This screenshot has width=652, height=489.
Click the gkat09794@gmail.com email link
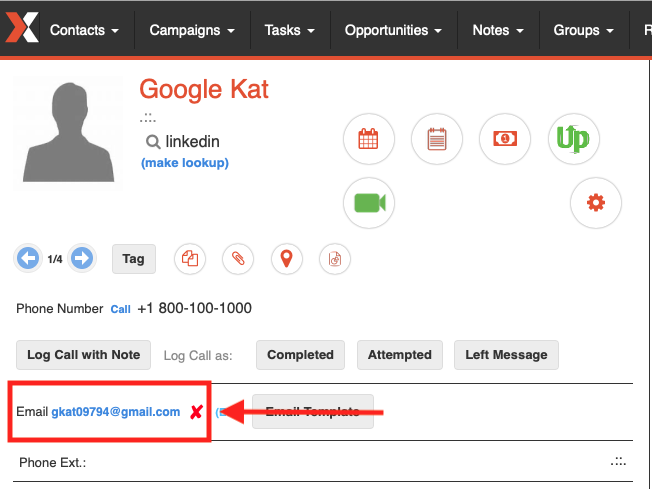pyautogui.click(x=116, y=412)
